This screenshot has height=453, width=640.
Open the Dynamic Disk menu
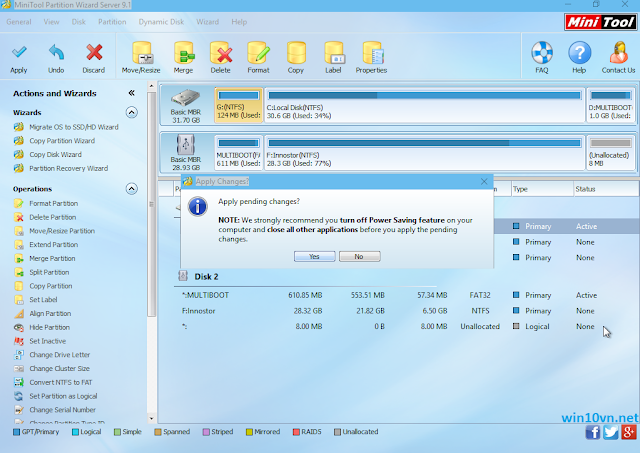coord(161,22)
